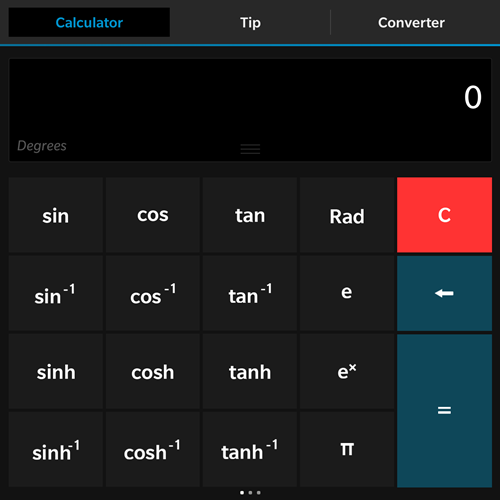The image size is (500, 500).
Task: Switch angle mode with Rad key
Action: [347, 215]
